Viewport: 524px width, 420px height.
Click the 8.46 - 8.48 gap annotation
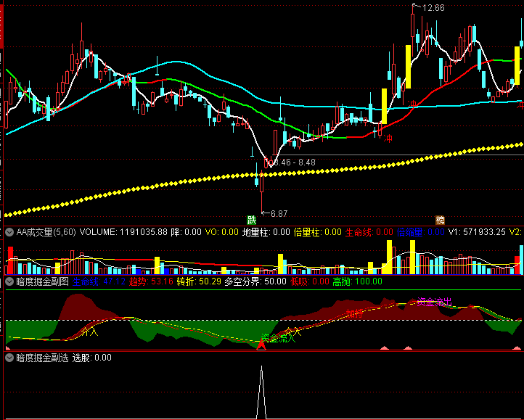coord(293,162)
